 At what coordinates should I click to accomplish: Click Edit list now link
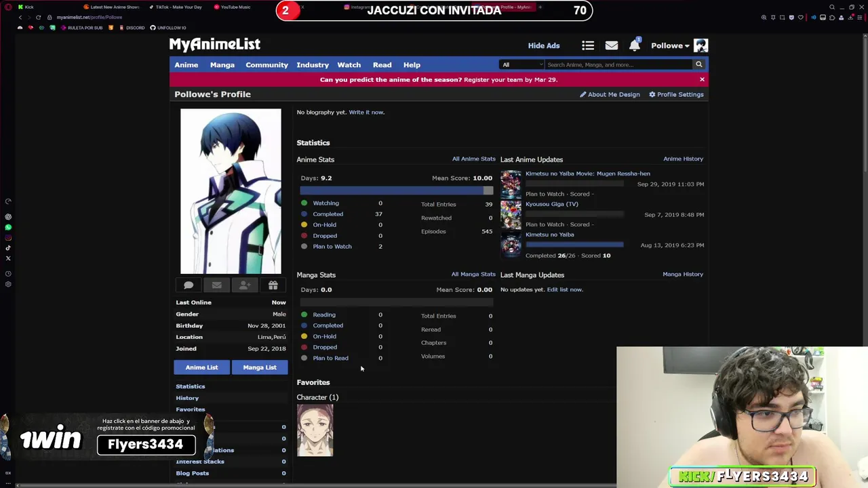564,289
